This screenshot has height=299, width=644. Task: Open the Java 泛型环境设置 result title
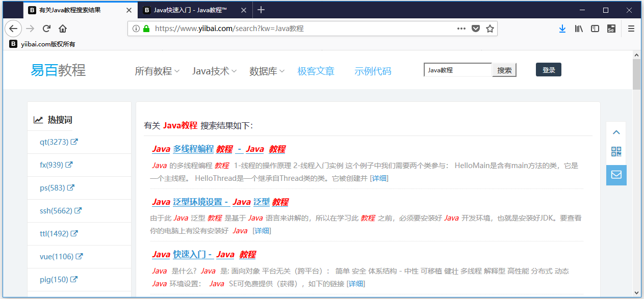point(220,202)
